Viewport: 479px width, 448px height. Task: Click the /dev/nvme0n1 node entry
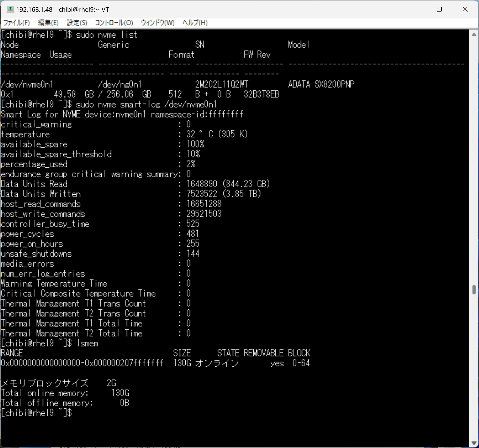point(27,85)
